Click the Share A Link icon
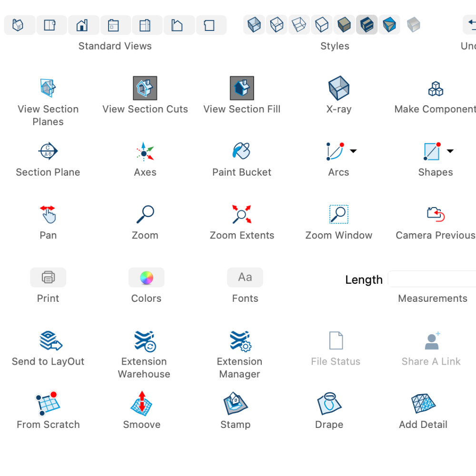The width and height of the screenshot is (476, 476). coord(432,341)
